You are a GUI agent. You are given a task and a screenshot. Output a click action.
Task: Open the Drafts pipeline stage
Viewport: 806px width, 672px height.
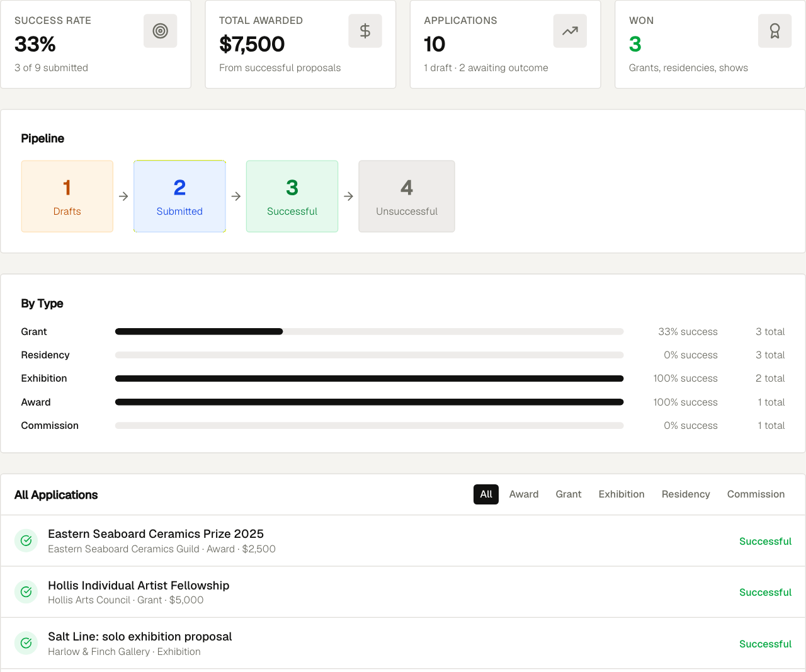[67, 196]
